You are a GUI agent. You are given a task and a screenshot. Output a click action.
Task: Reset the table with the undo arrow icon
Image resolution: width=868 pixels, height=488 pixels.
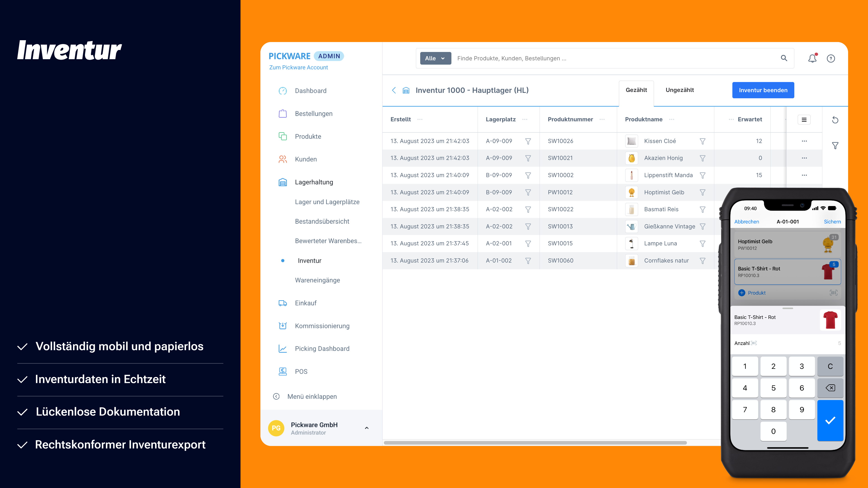[x=835, y=120]
